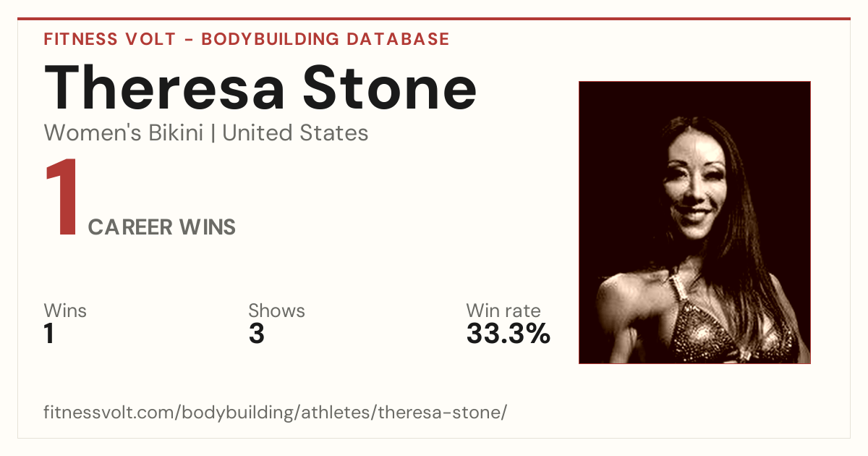Screen dimensions: 868x456
Task: Click the surname Stone in heading
Action: tap(390, 88)
